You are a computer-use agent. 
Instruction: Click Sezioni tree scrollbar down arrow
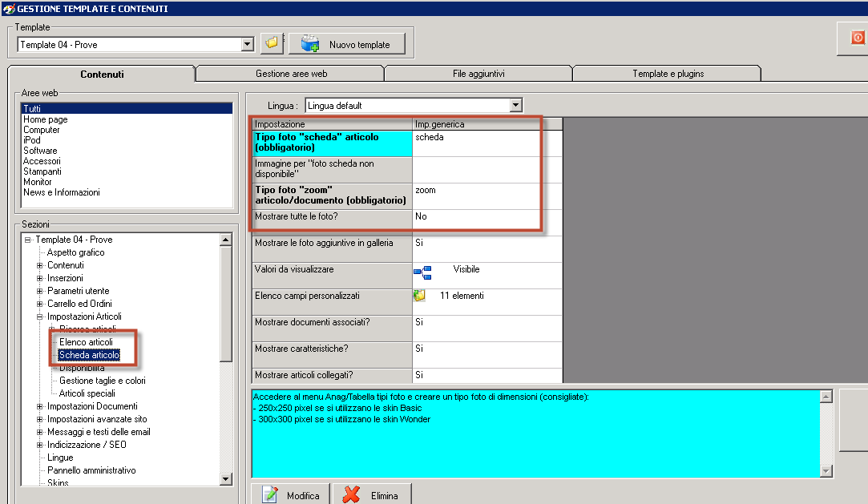click(x=225, y=479)
